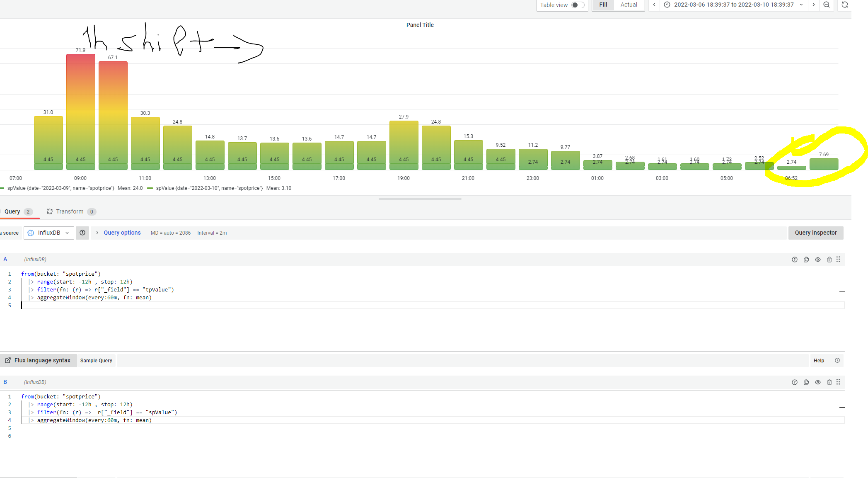Open query A help via the question mark icon

pyautogui.click(x=795, y=259)
